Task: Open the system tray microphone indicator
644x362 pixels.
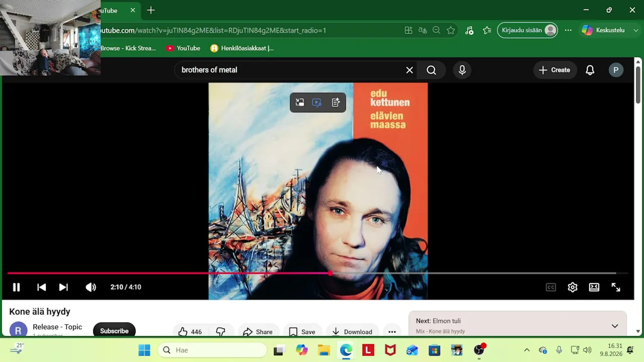Action: pyautogui.click(x=559, y=350)
